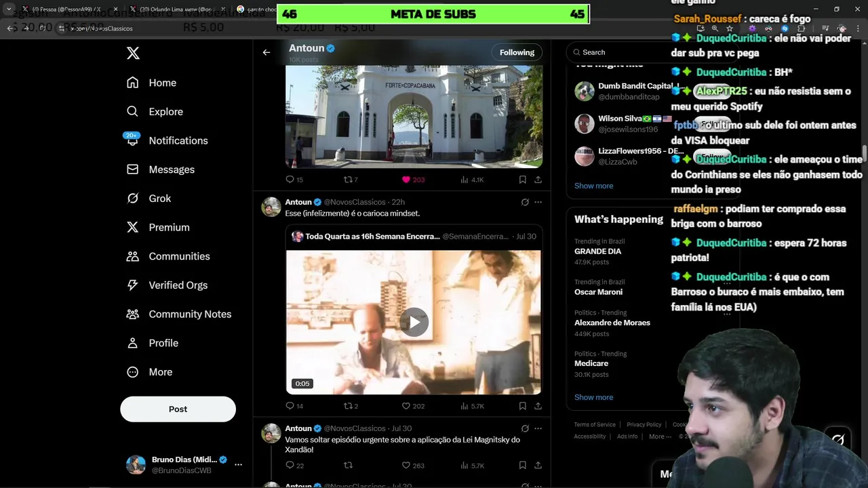Reply to carioca mindset post (14)
Viewport: 868px width, 488px height.
coord(294,406)
